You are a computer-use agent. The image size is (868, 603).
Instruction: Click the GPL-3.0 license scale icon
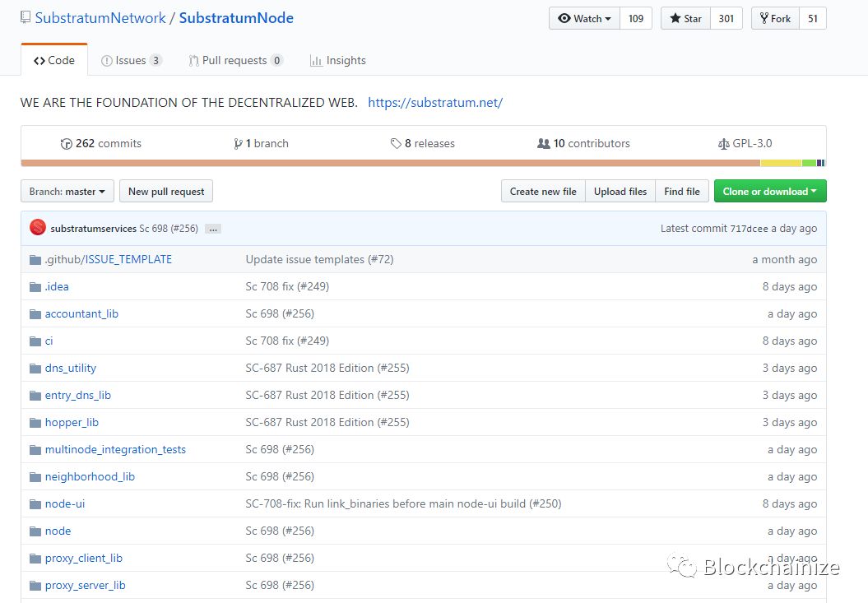(723, 143)
